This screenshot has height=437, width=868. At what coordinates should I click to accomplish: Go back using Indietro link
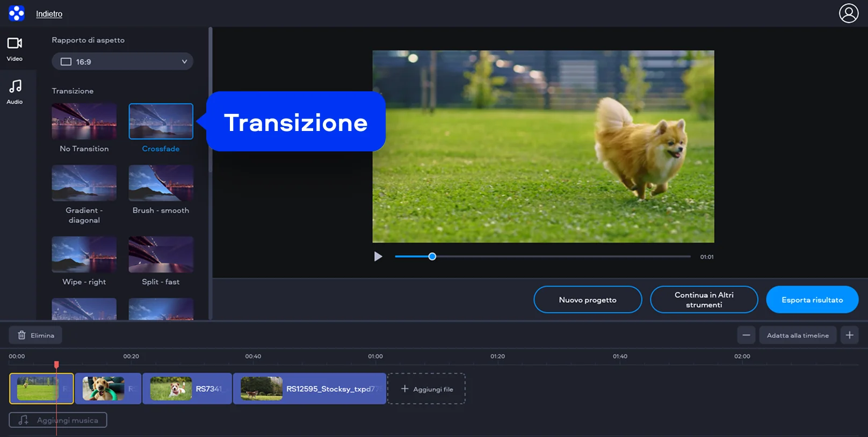coord(49,14)
